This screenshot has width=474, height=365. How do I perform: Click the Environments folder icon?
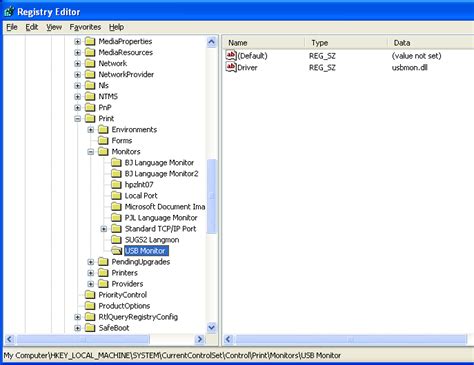pyautogui.click(x=103, y=129)
